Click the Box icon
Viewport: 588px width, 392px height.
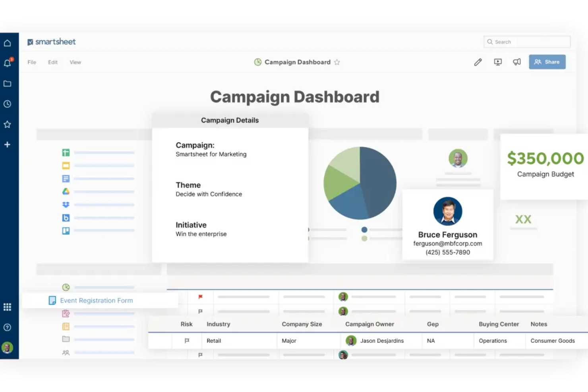coord(66,218)
